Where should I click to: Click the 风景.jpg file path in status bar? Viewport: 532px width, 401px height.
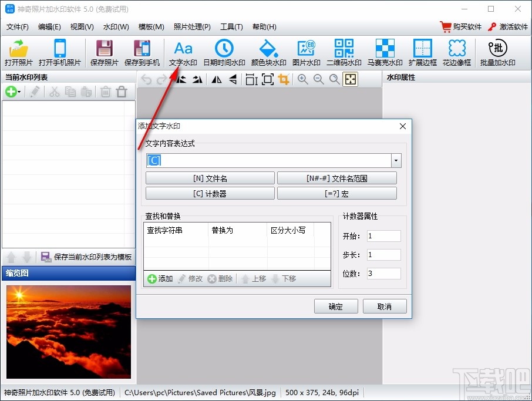[200, 393]
